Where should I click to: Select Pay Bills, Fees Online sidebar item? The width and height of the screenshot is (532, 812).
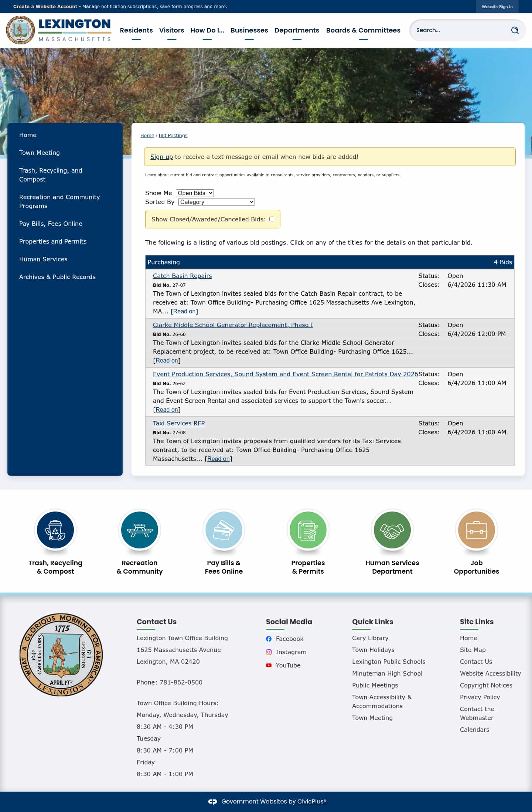(x=51, y=224)
